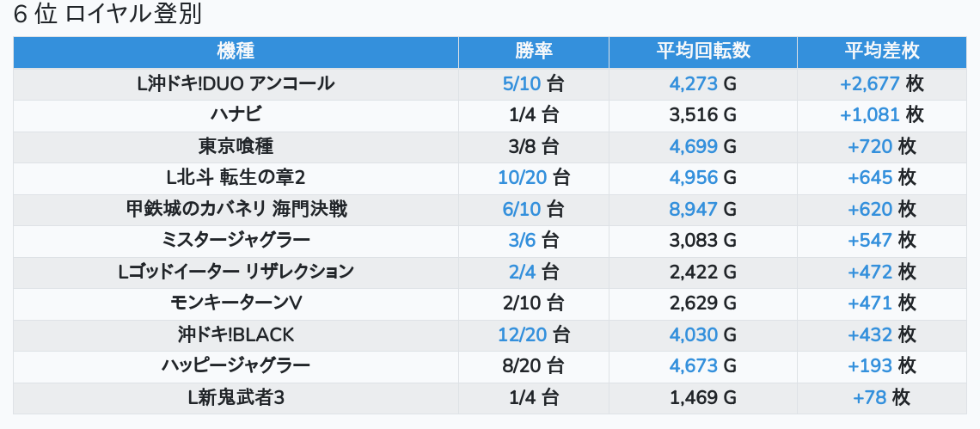Select 甲鉄城のカバネリ 海門決戦 row

point(236,209)
